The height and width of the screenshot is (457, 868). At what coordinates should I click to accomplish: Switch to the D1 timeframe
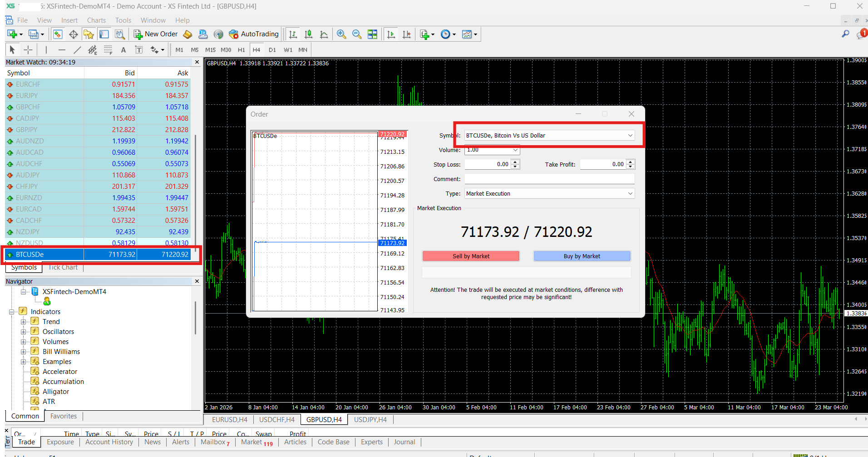[272, 50]
